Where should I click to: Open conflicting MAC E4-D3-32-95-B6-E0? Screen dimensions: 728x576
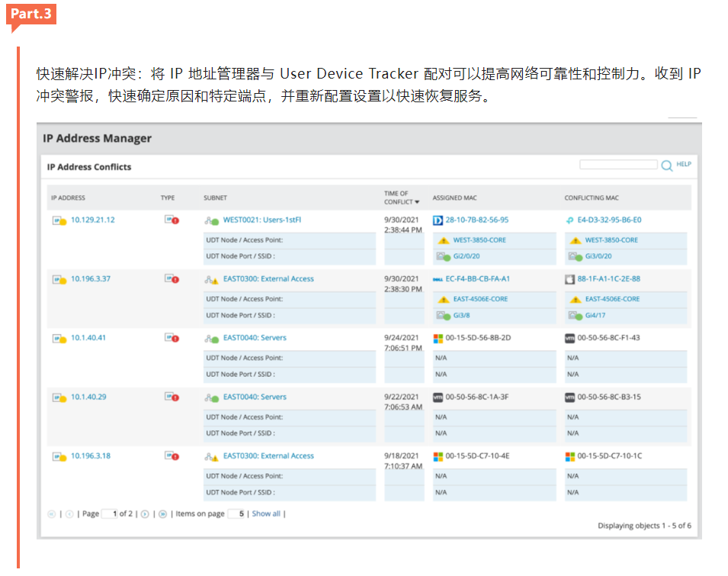609,220
